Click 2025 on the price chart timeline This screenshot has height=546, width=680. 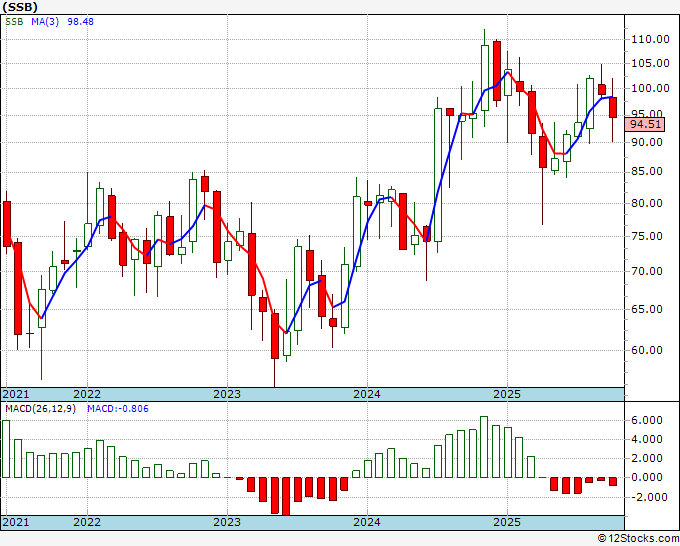point(507,394)
